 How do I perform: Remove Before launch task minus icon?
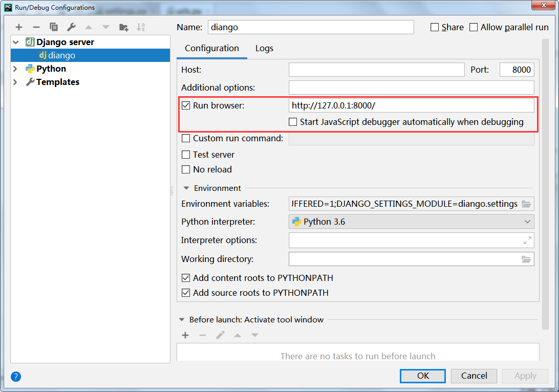[x=203, y=335]
